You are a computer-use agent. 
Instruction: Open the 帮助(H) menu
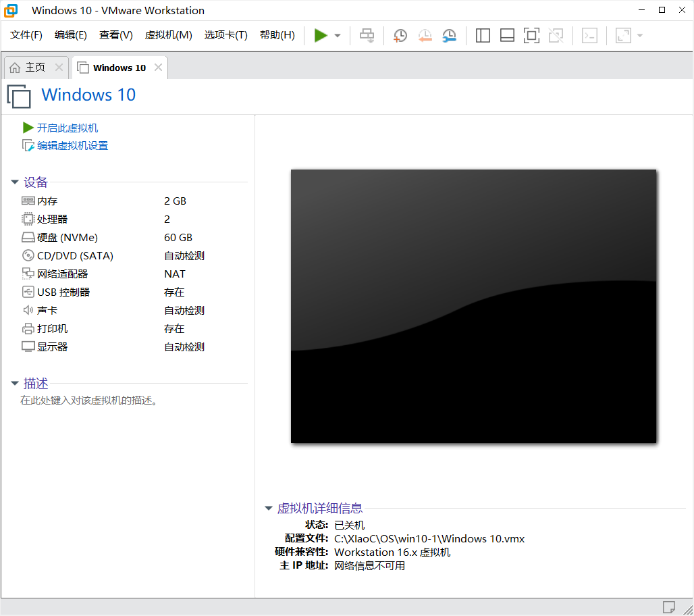(277, 35)
